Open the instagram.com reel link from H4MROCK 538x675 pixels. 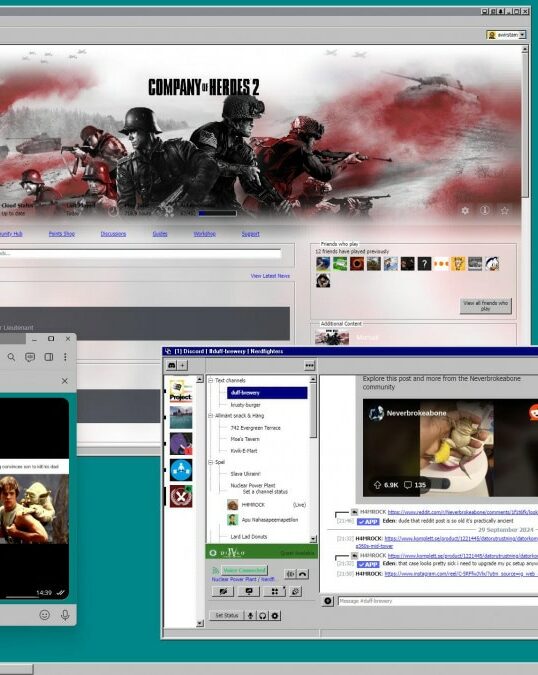click(x=461, y=574)
